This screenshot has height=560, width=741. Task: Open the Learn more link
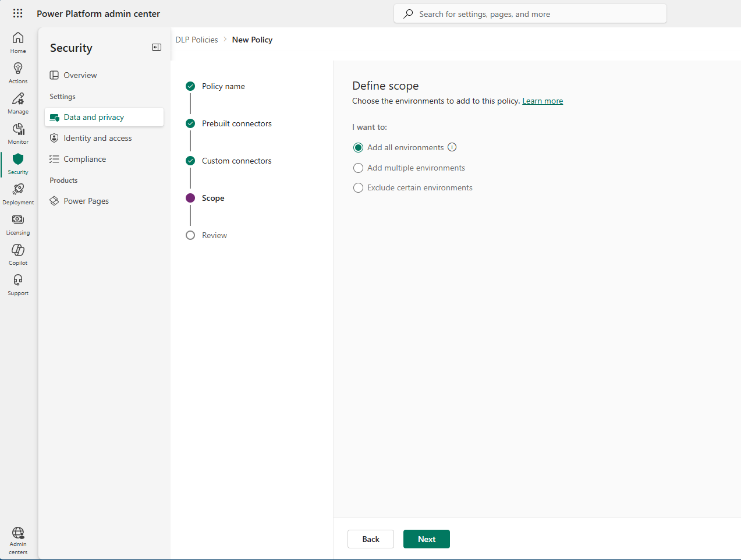pos(542,100)
